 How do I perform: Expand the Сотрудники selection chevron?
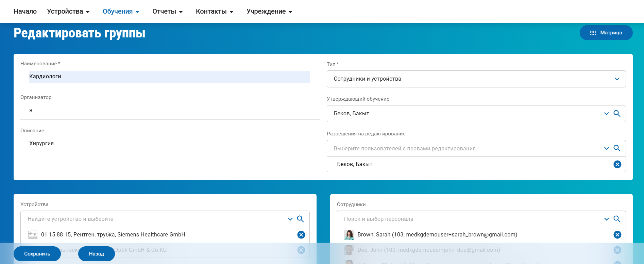pos(606,219)
